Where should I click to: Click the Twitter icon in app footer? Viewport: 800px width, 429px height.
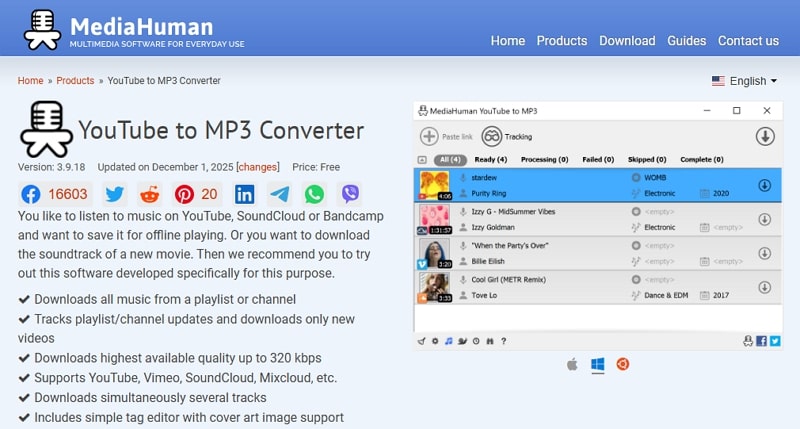(775, 341)
